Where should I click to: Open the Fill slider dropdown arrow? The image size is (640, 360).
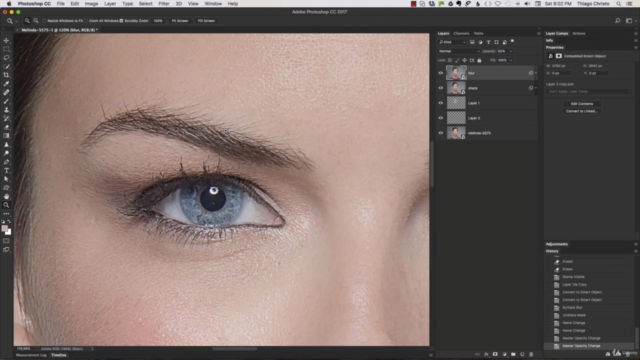pos(511,60)
